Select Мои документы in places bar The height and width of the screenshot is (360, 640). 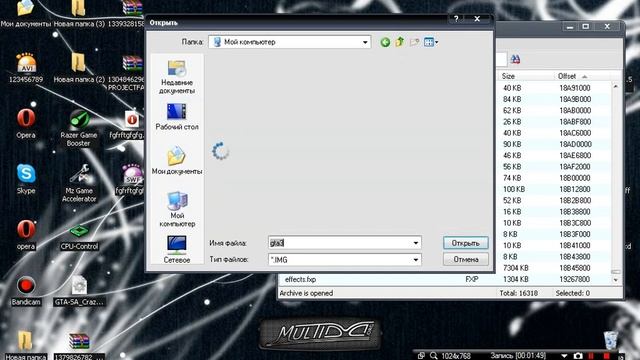[x=177, y=161]
